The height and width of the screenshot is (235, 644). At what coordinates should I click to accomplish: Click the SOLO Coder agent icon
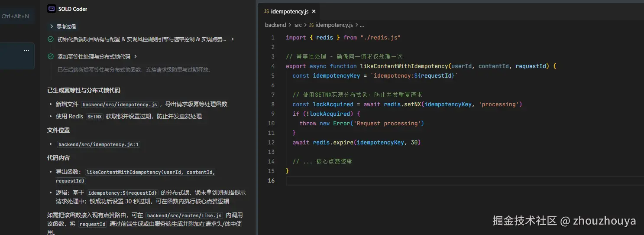(52, 9)
